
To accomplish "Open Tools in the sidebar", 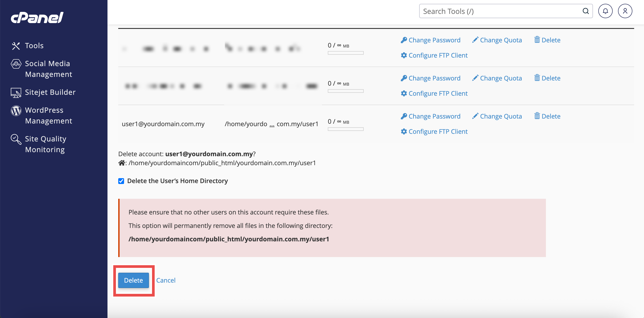I will pos(34,46).
